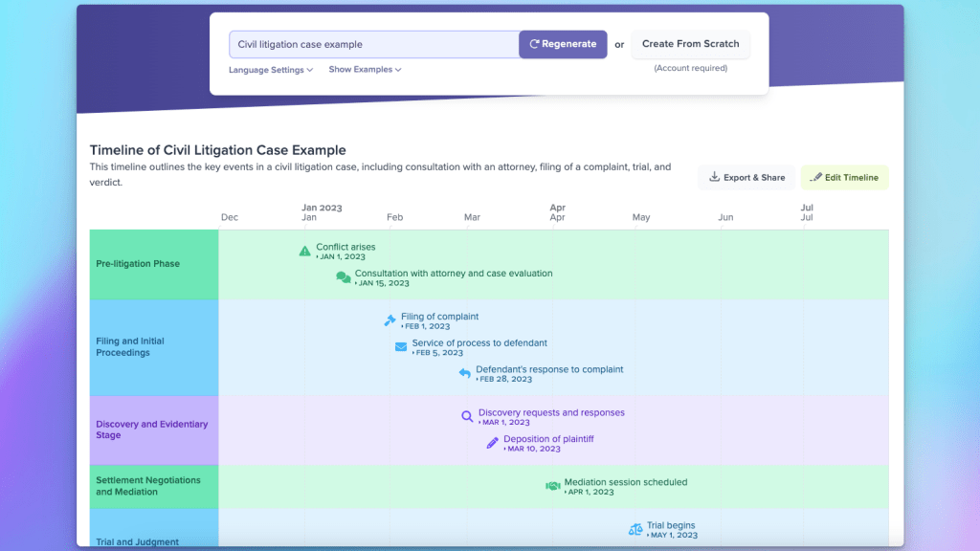Image resolution: width=980 pixels, height=551 pixels.
Task: Click into the timeline topic input field
Action: click(373, 44)
